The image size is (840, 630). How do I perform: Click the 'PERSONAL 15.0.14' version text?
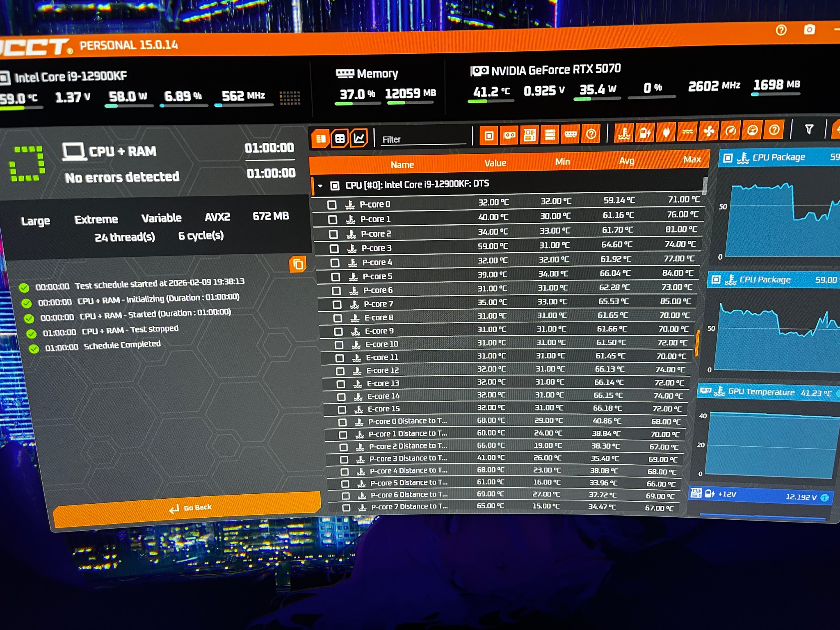click(129, 45)
